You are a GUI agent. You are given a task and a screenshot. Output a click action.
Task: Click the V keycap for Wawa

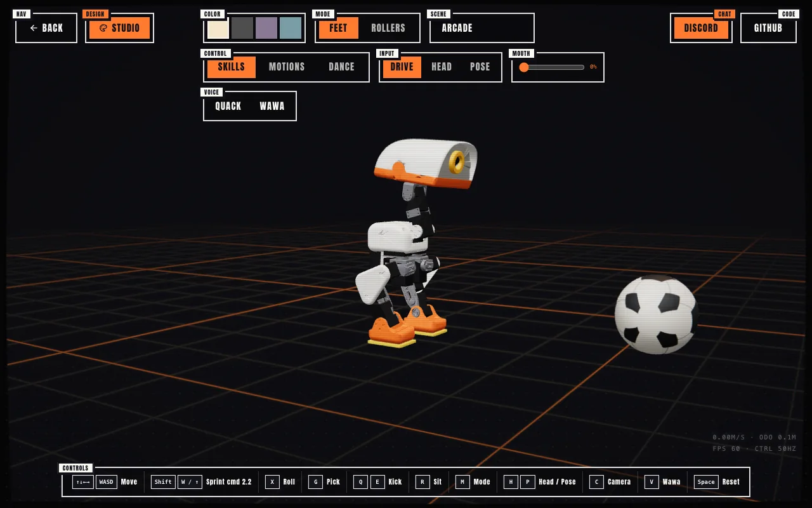click(652, 482)
